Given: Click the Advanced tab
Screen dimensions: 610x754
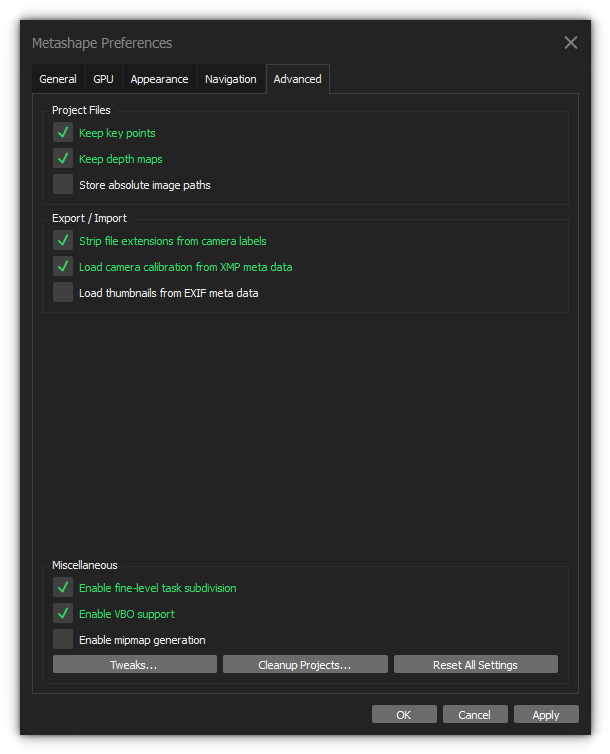Looking at the screenshot, I should [298, 79].
